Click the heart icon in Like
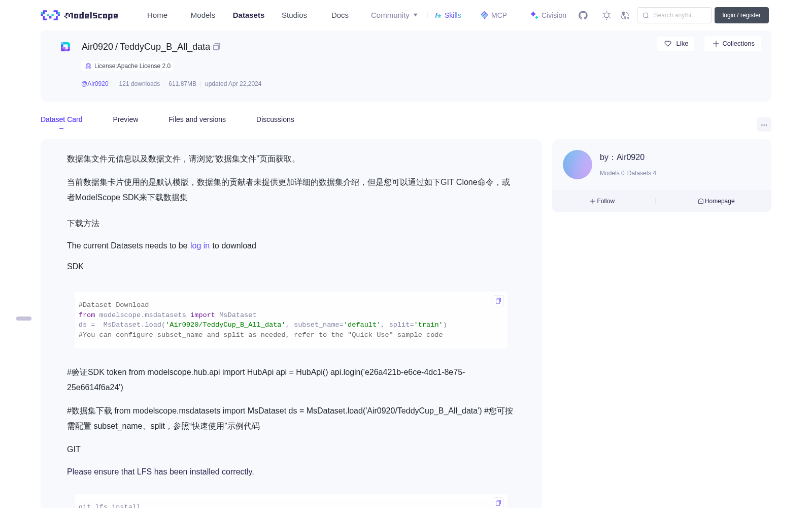Image resolution: width=812 pixels, height=508 pixels. (x=668, y=44)
